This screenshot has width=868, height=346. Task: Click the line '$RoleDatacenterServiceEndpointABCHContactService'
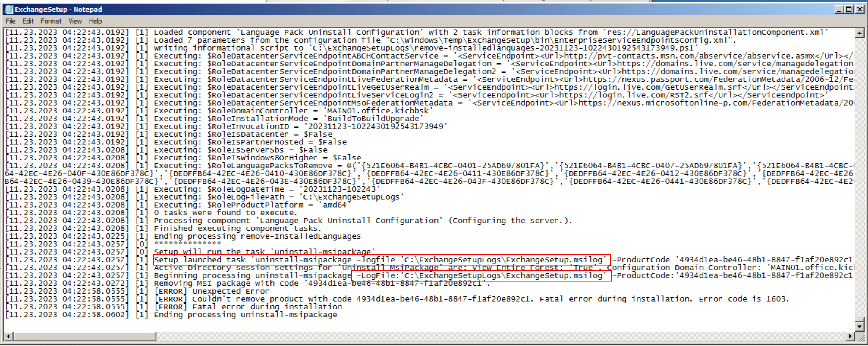[x=429, y=56]
